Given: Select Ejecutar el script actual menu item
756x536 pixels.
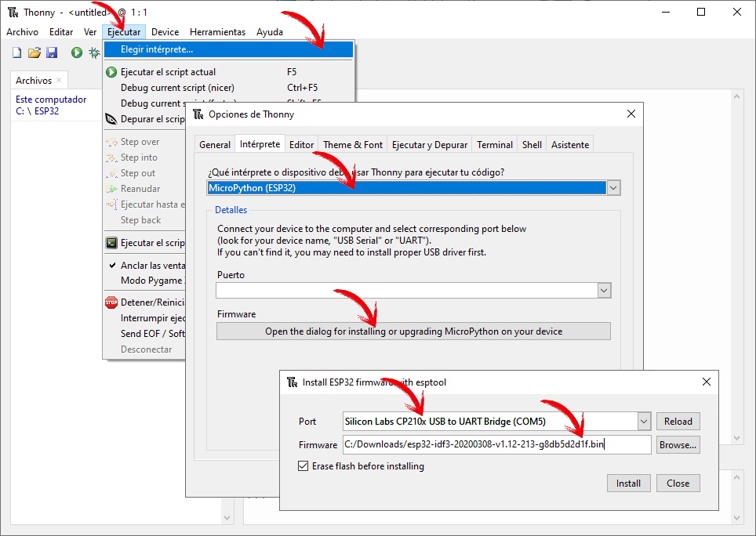Looking at the screenshot, I should (x=228, y=72).
